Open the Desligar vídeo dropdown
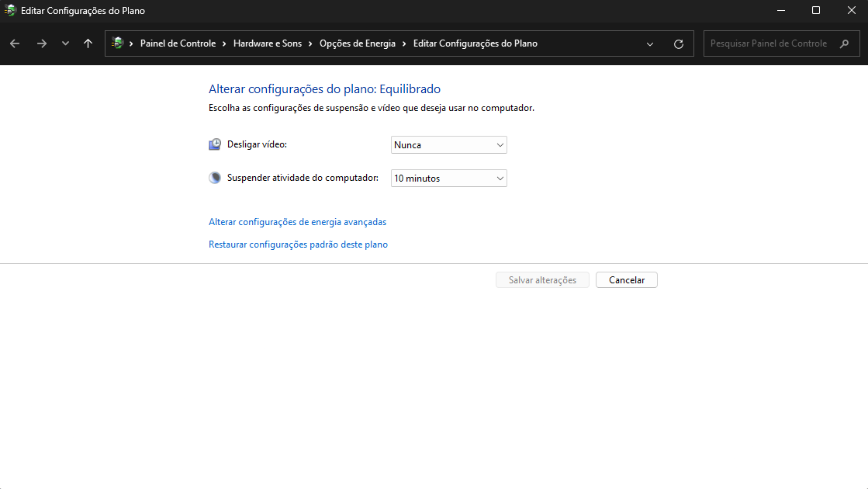Viewport: 868px width, 489px height. [449, 145]
